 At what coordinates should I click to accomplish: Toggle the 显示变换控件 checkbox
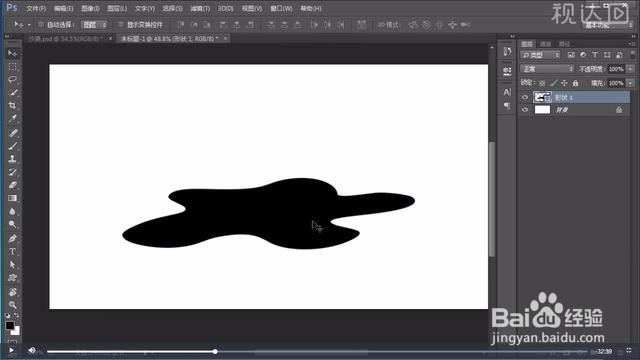tap(121, 24)
